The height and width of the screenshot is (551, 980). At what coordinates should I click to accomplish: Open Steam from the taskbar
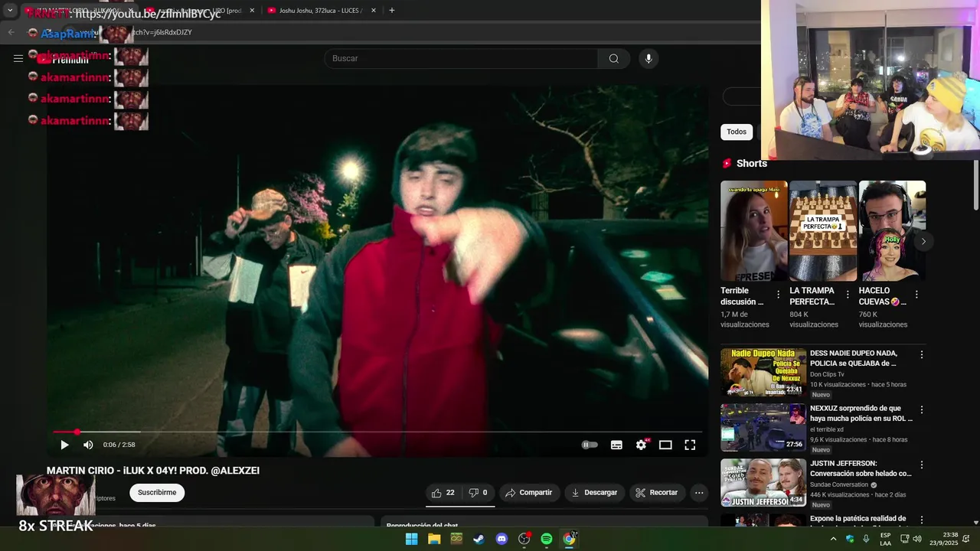[479, 539]
